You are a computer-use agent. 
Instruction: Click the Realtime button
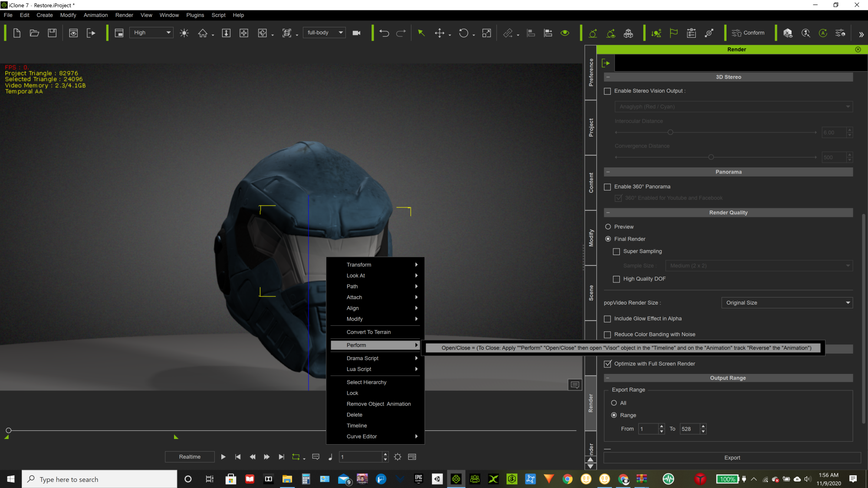point(190,457)
